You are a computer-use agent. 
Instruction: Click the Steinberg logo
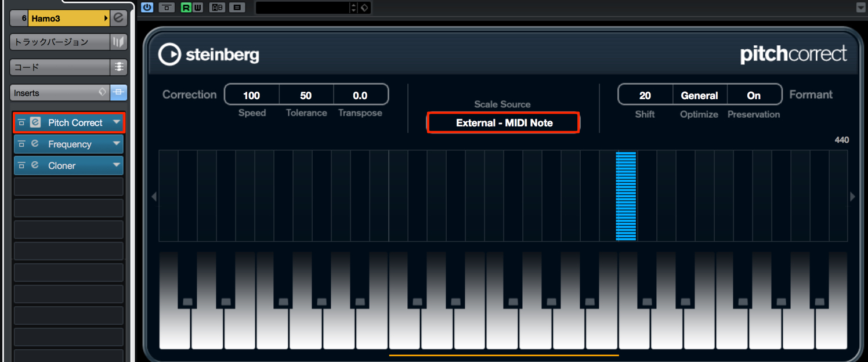209,55
